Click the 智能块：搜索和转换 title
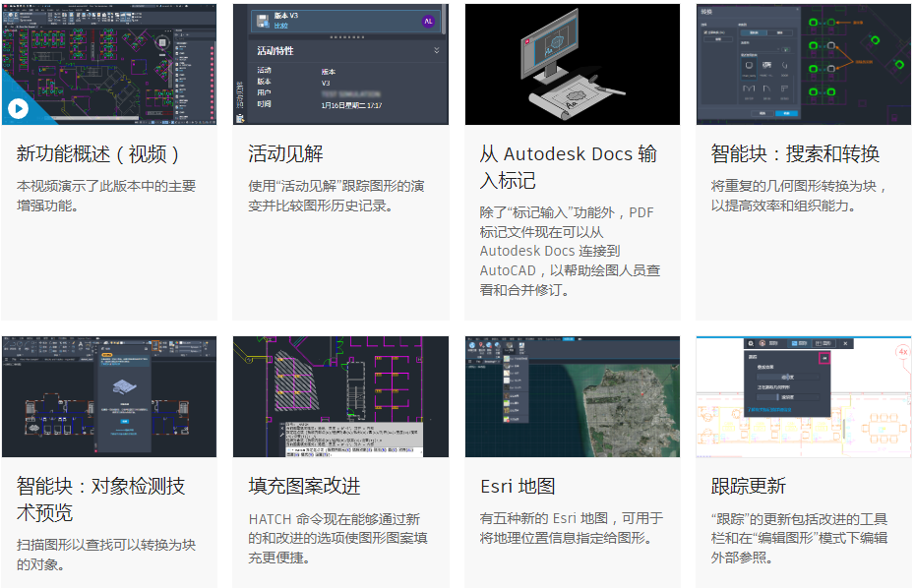Viewport: 915px width, 588px height. coord(795,154)
